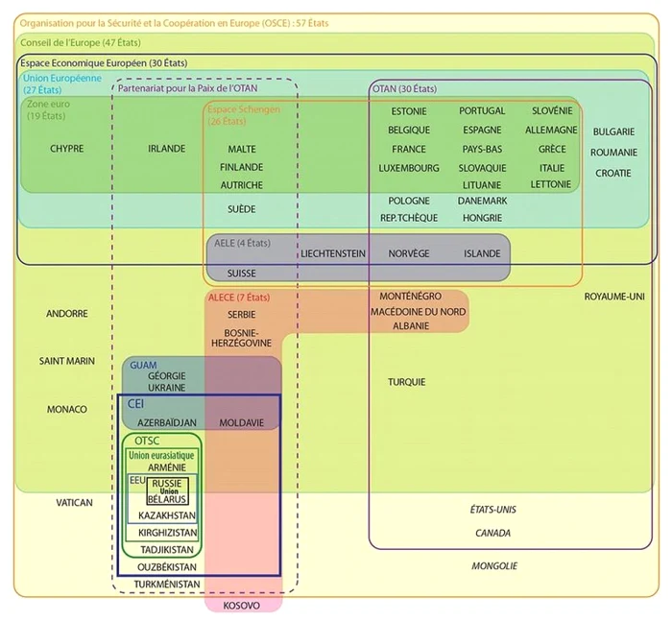Click the Union eurasiatique label
The image size is (672, 621).
pyautogui.click(x=161, y=455)
